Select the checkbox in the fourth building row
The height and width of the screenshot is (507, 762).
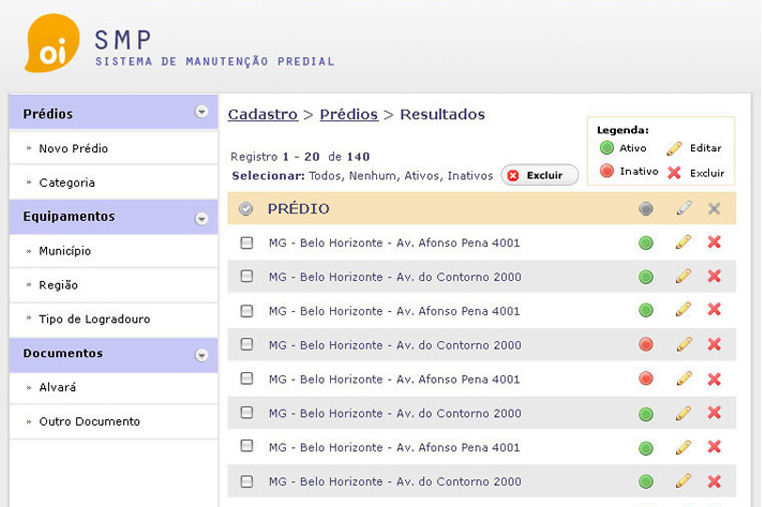coord(247,345)
